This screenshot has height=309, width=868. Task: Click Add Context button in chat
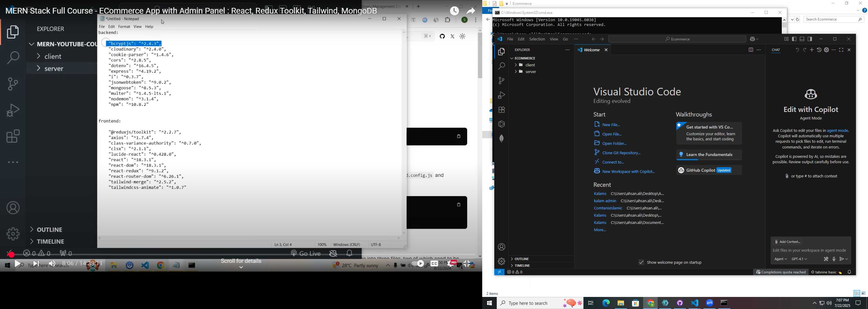coord(787,242)
